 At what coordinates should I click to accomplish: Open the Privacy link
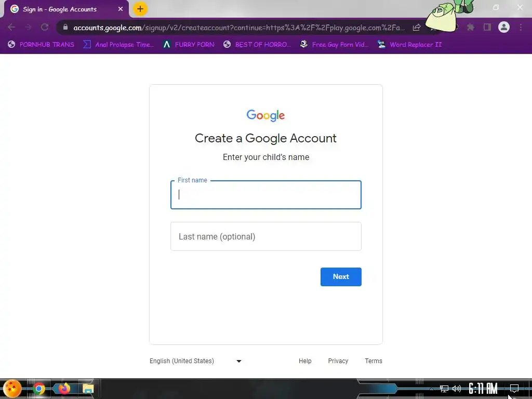click(x=338, y=361)
